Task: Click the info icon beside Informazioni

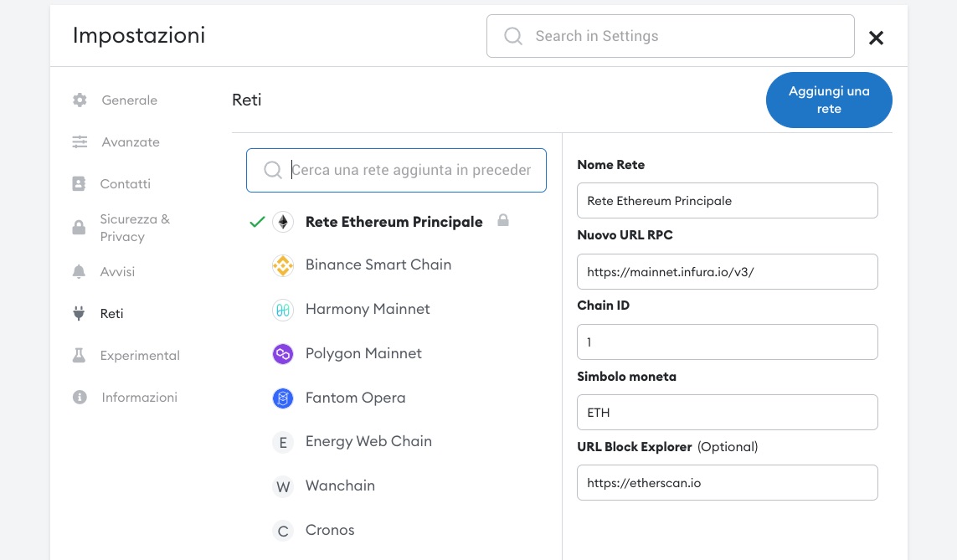Action: [x=80, y=397]
